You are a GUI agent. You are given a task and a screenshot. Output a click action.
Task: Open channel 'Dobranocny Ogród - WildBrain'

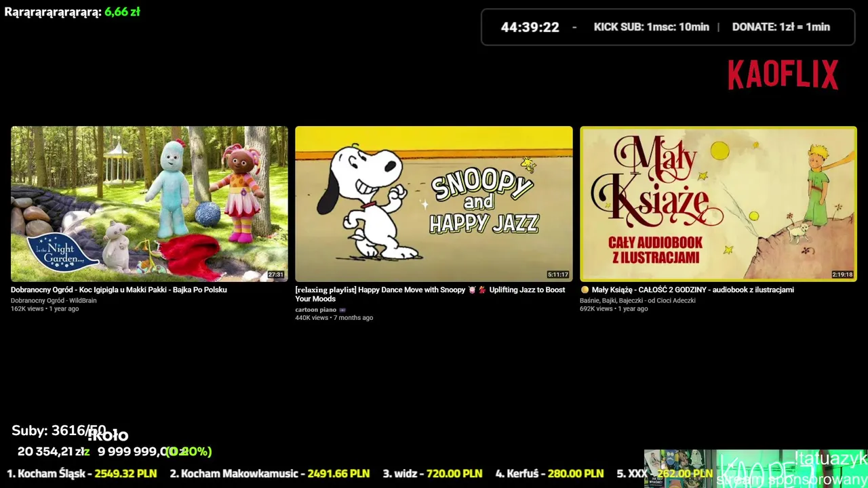(x=54, y=300)
